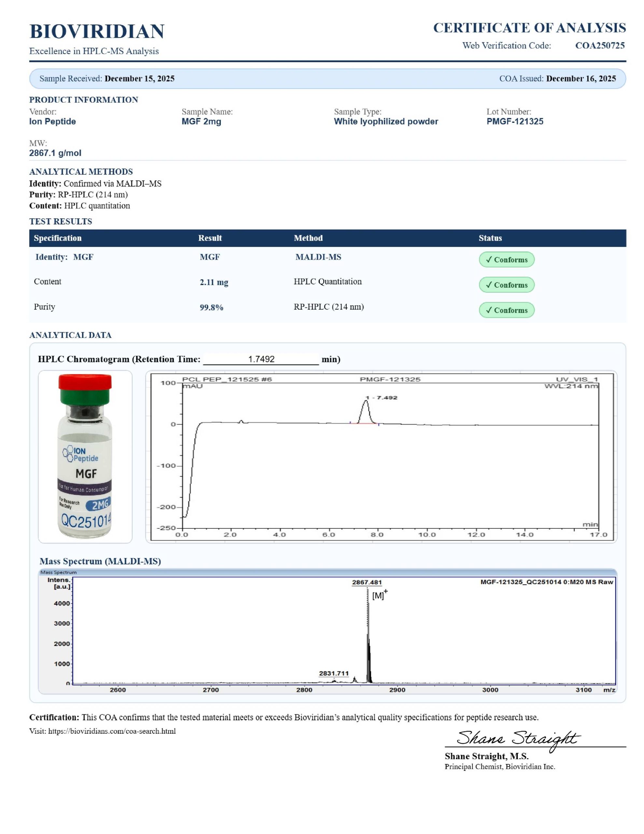Click the [M]+ ion annotation

(379, 595)
